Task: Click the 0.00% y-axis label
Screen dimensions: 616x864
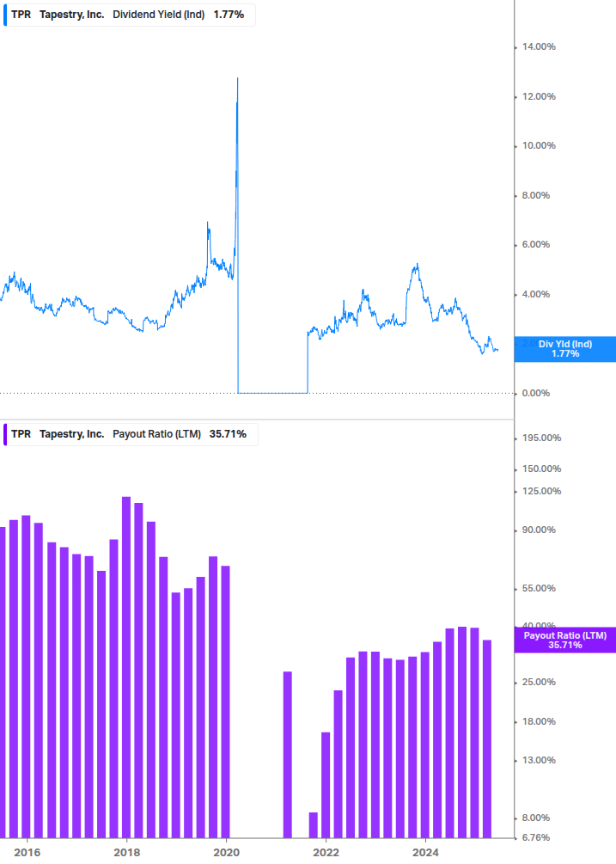Action: click(536, 393)
